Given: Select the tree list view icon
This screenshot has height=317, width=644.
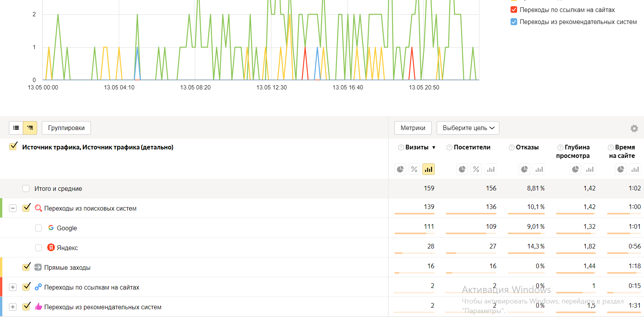Looking at the screenshot, I should 30,128.
